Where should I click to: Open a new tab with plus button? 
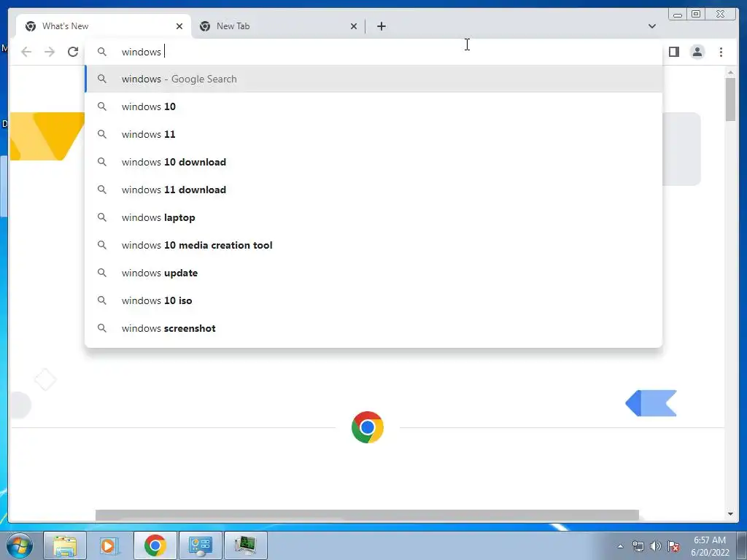point(381,26)
